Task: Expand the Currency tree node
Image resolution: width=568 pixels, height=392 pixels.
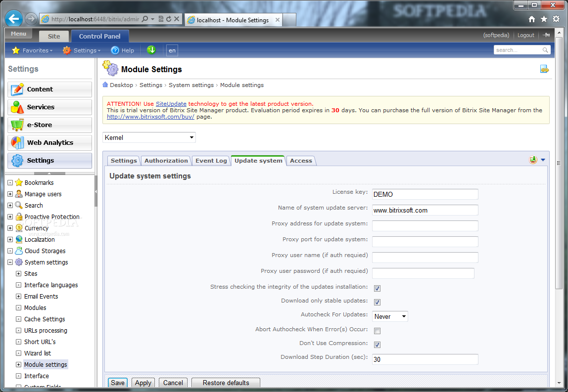Action: [10, 228]
